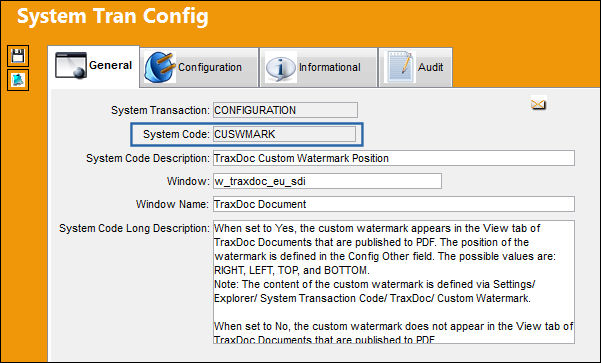Click inside the System Code Long Description box
This screenshot has height=363, width=601.
(394, 282)
